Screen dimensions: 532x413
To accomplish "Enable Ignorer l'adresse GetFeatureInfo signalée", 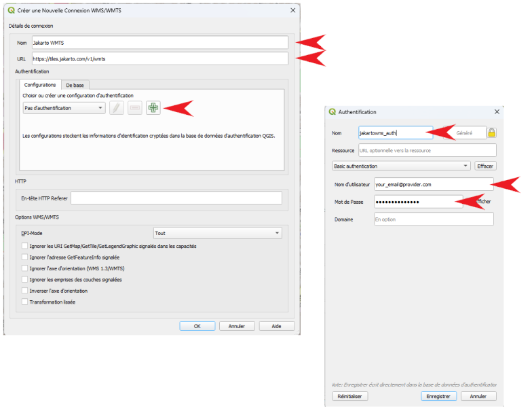I will click(x=25, y=257).
